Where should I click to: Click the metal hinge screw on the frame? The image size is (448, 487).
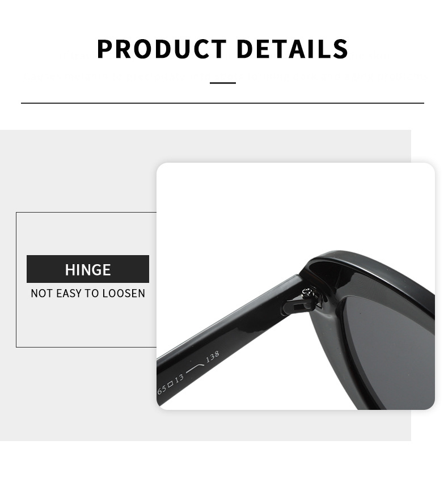307,291
